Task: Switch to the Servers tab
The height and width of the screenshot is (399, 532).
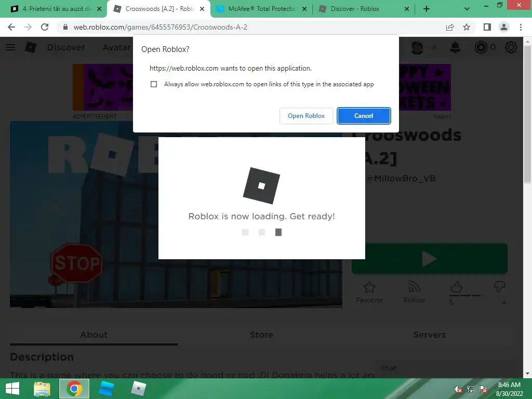Action: [x=430, y=335]
